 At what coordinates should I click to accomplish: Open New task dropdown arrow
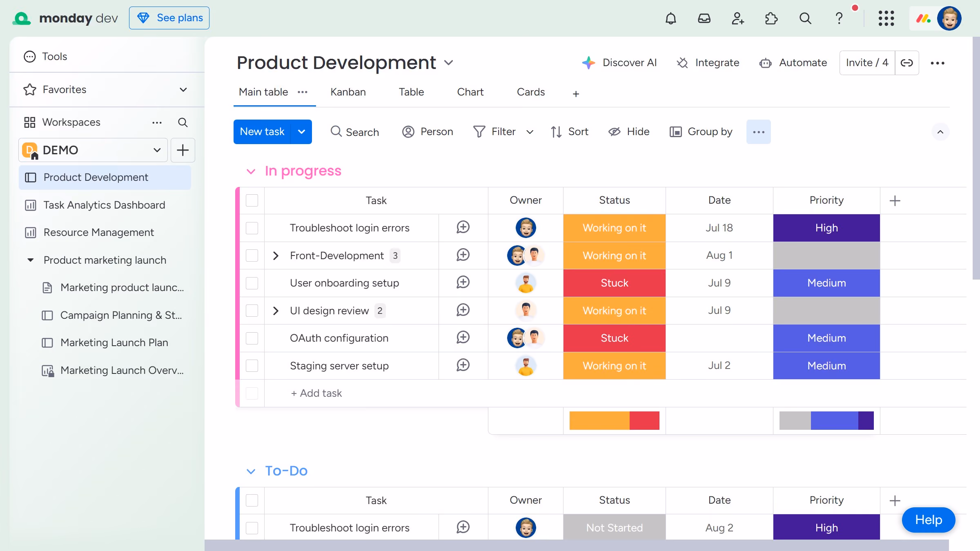[301, 132]
